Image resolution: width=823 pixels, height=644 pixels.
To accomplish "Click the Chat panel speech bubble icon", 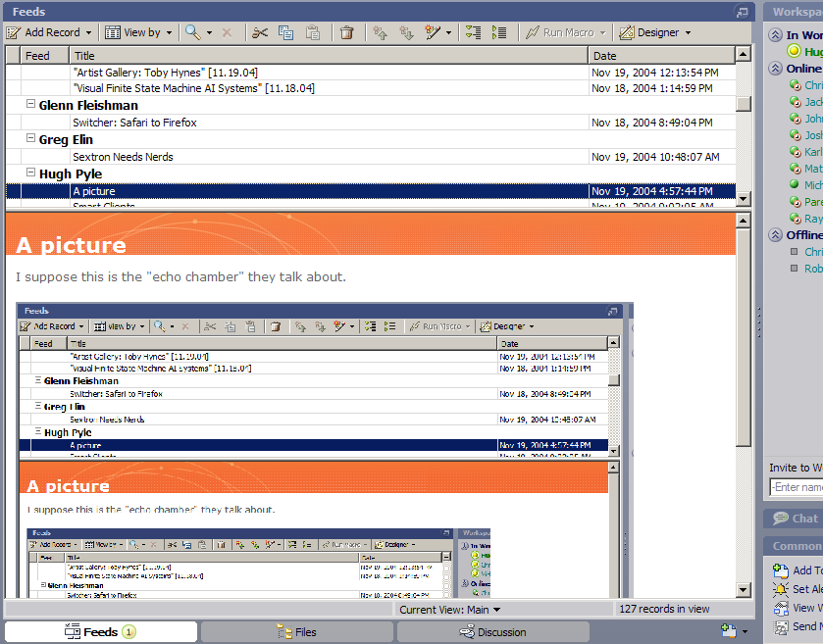I will (781, 519).
